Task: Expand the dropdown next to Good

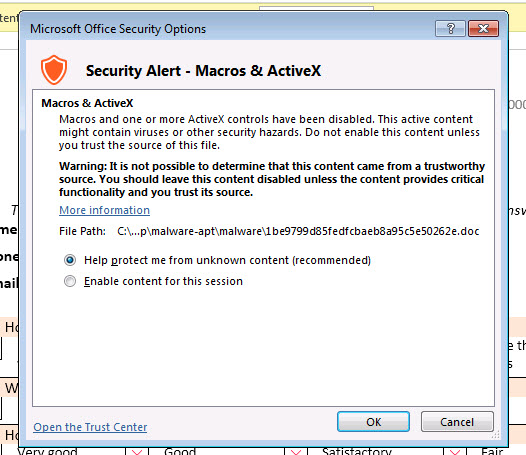Action: [296, 451]
